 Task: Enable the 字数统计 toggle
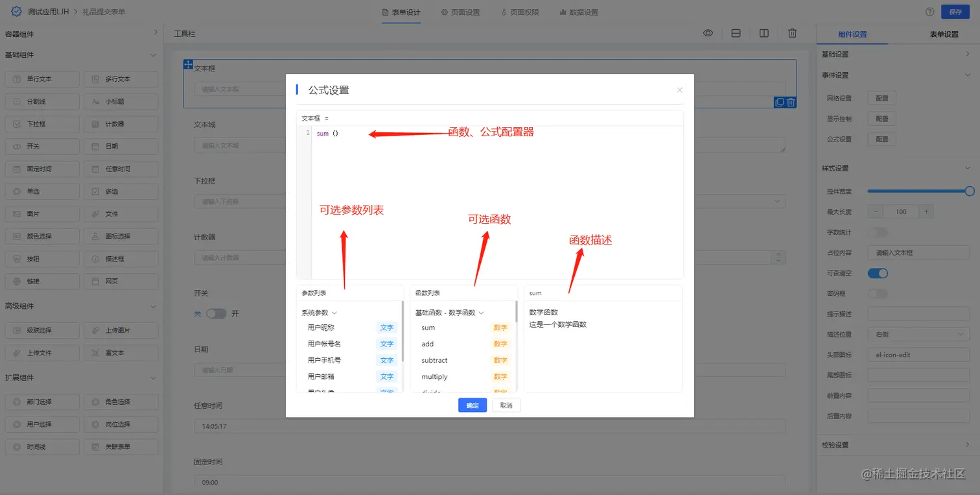click(x=878, y=232)
